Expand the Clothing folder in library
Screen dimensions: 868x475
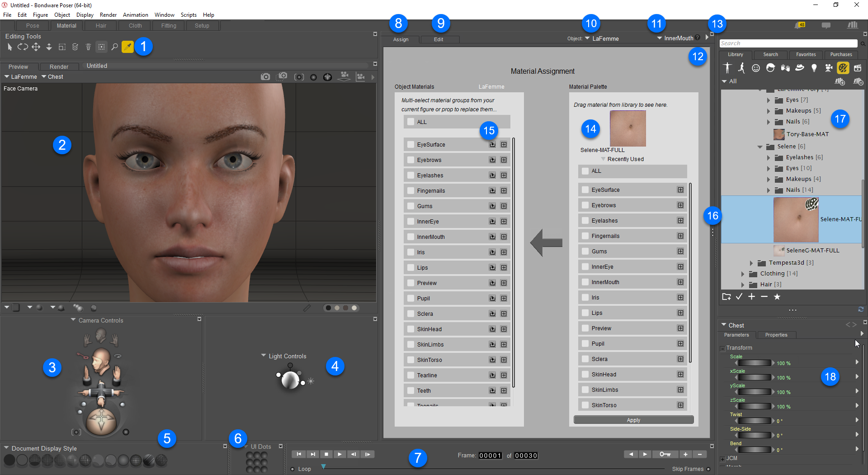click(x=742, y=274)
